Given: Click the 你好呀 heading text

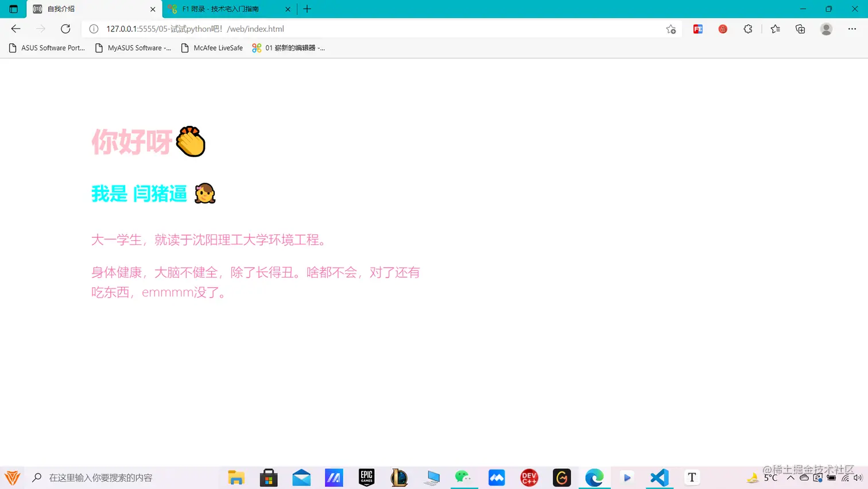Looking at the screenshot, I should pyautogui.click(x=132, y=141).
